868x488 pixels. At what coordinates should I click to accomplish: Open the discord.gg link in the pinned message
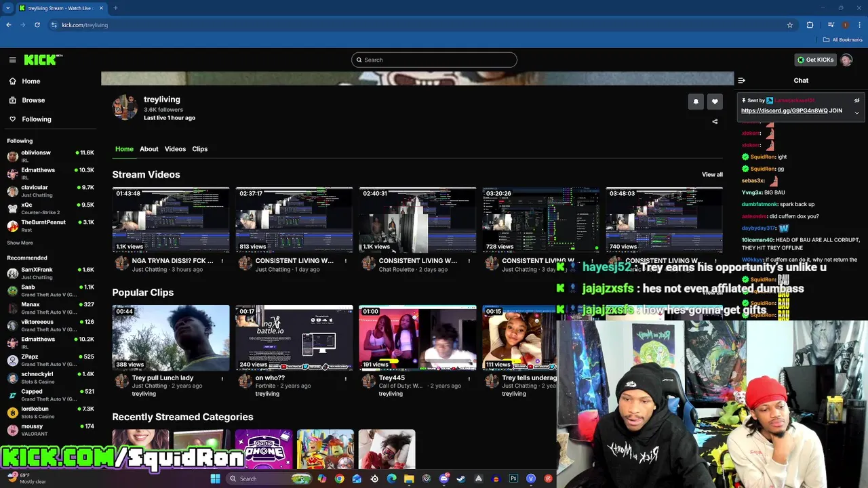click(785, 110)
